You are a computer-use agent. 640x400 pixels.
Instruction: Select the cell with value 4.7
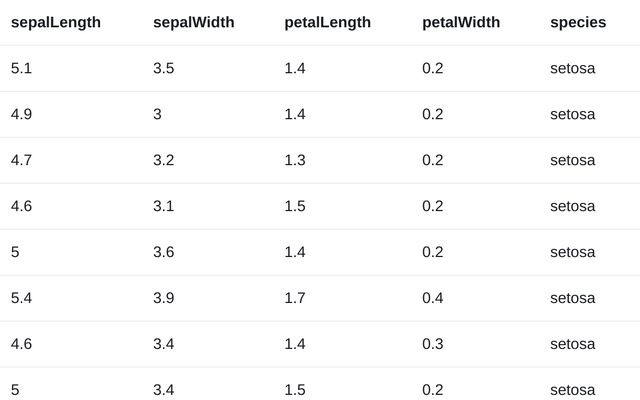22,160
